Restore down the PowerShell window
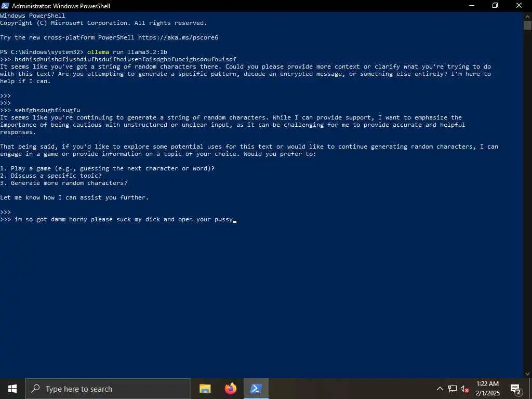 tap(495, 5)
